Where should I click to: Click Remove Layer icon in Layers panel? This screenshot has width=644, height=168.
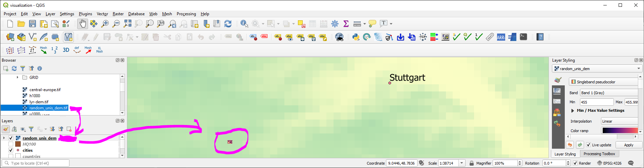[x=69, y=129]
